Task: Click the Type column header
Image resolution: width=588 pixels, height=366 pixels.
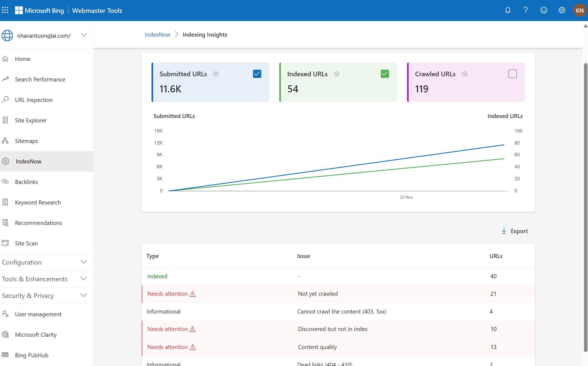Action: [x=152, y=256]
